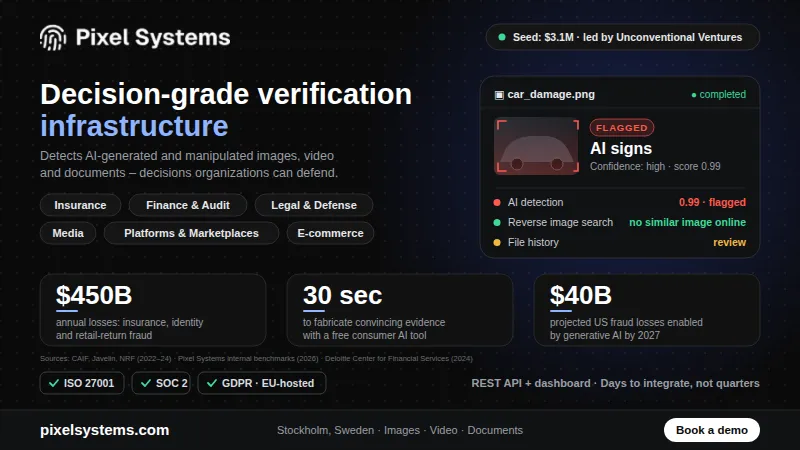Select the Finance & Audit pill
This screenshot has height=450, width=800.
[x=188, y=205]
